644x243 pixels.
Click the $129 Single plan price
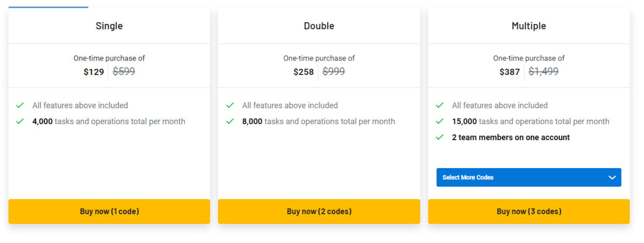coord(94,72)
